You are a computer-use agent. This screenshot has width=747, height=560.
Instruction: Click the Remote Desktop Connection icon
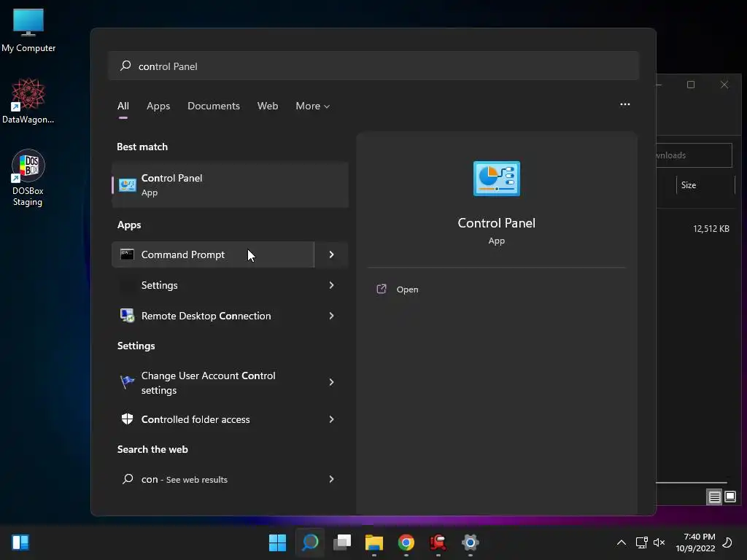127,316
